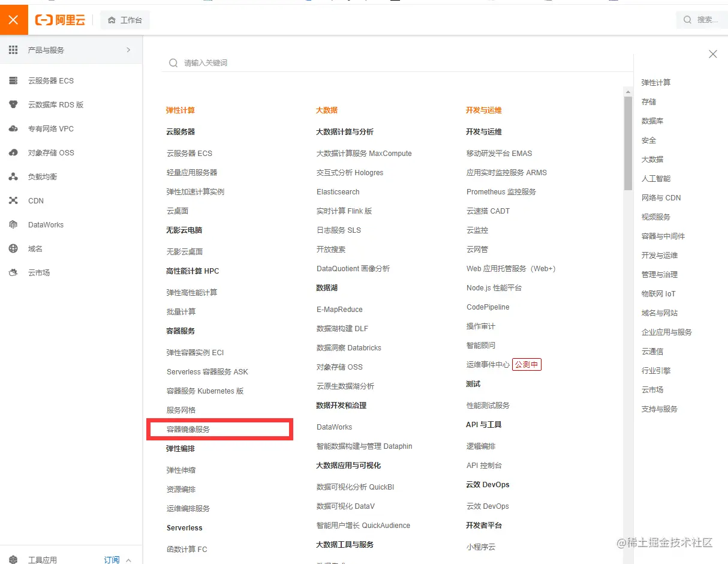Open 移动研发平台 EMAS link
The height and width of the screenshot is (564, 728).
pyautogui.click(x=499, y=153)
